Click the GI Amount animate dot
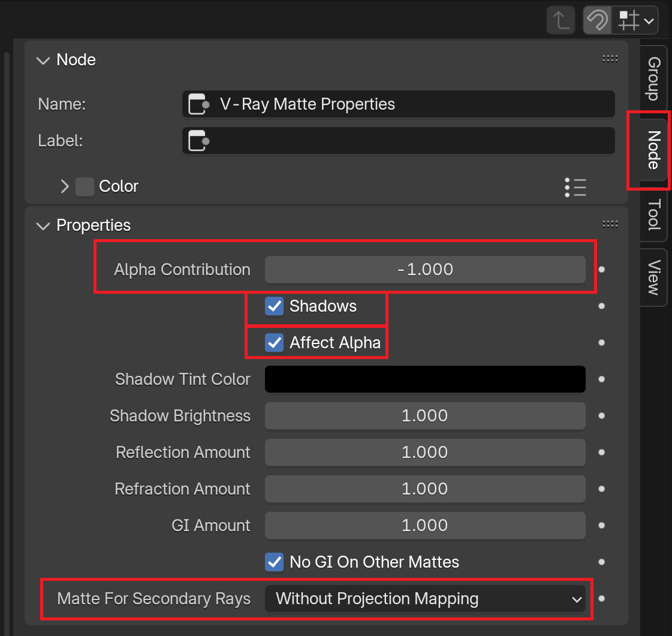The height and width of the screenshot is (636, 672). pos(602,526)
